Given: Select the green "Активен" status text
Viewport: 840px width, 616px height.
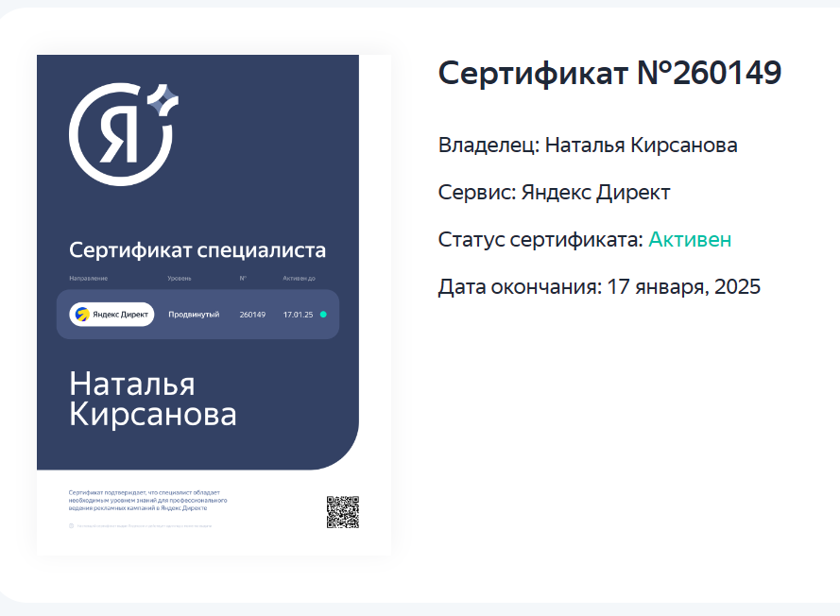Looking at the screenshot, I should pos(689,240).
